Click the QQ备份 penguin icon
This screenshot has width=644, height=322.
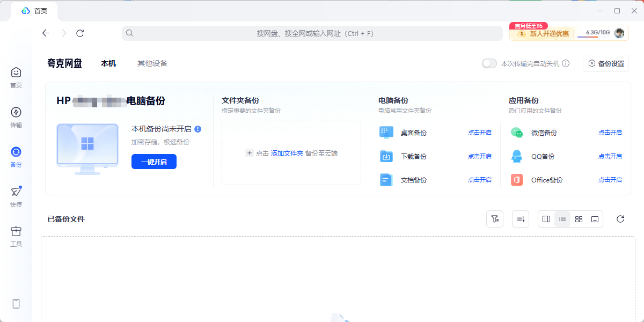pyautogui.click(x=516, y=156)
